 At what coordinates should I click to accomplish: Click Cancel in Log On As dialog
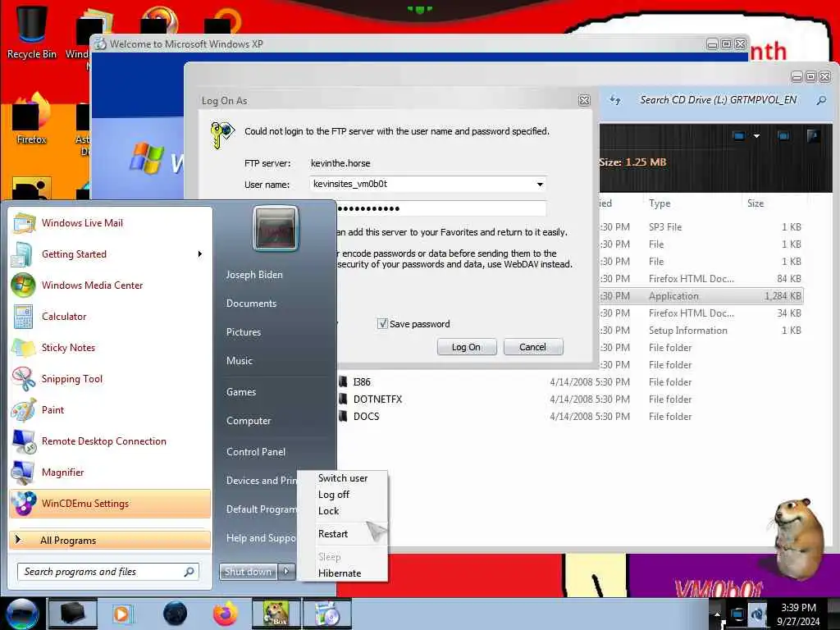(x=532, y=347)
